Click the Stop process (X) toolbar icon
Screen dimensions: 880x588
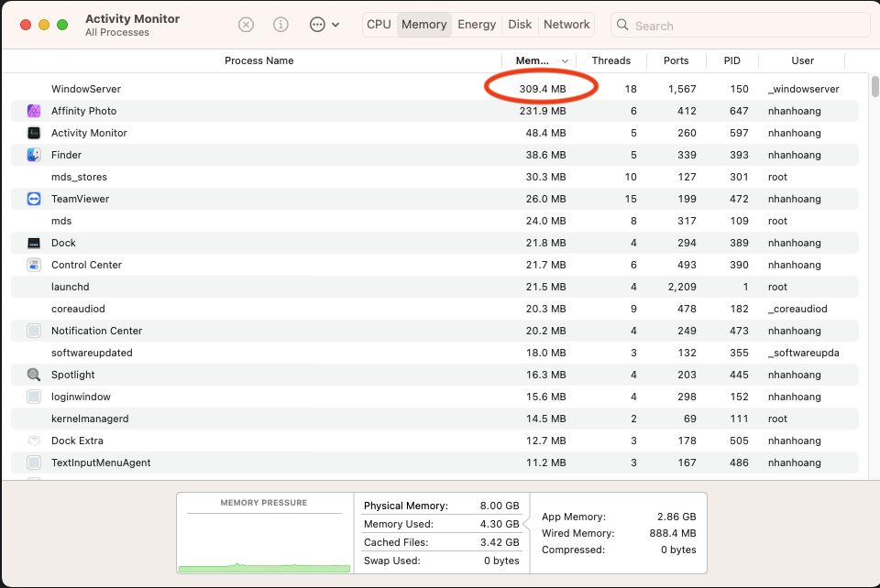tap(246, 25)
